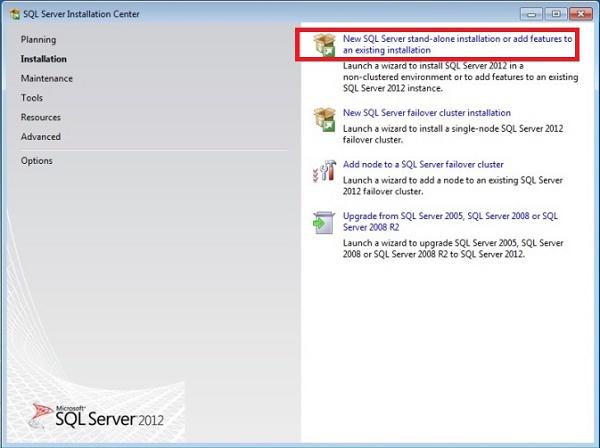Screen dimensions: 600x448
Task: Switch to the Tools section
Action: 31,98
